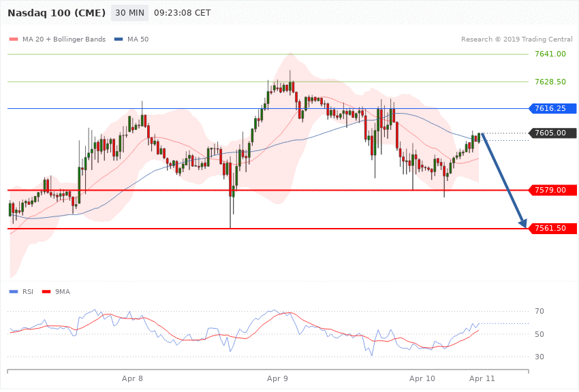Click the black 7605.00 current price tag

[x=552, y=133]
